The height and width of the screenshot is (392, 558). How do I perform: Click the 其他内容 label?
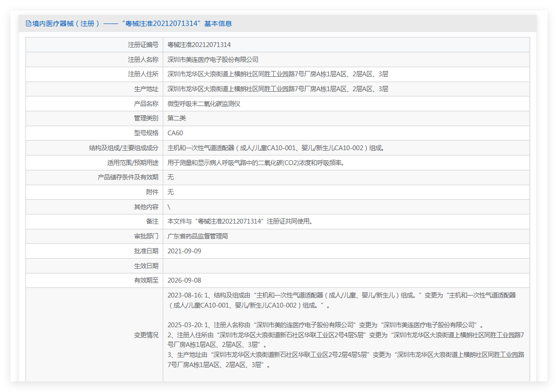point(146,207)
